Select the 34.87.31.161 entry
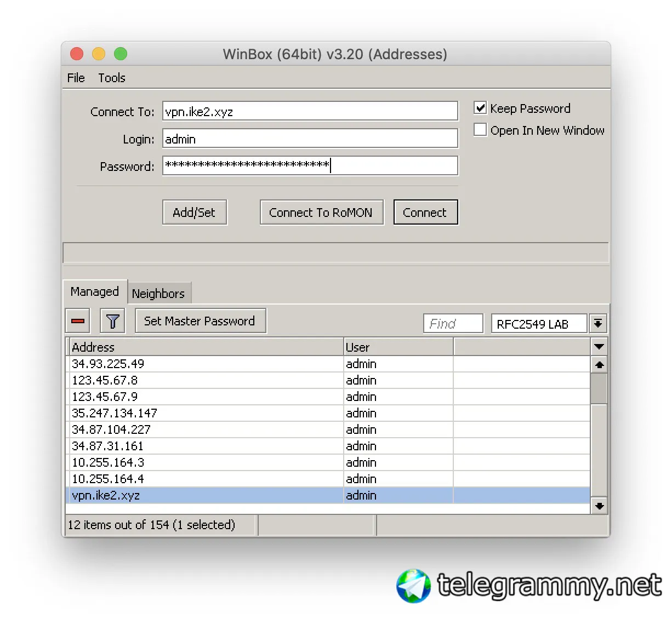Image resolution: width=672 pixels, height=619 pixels. (328, 446)
